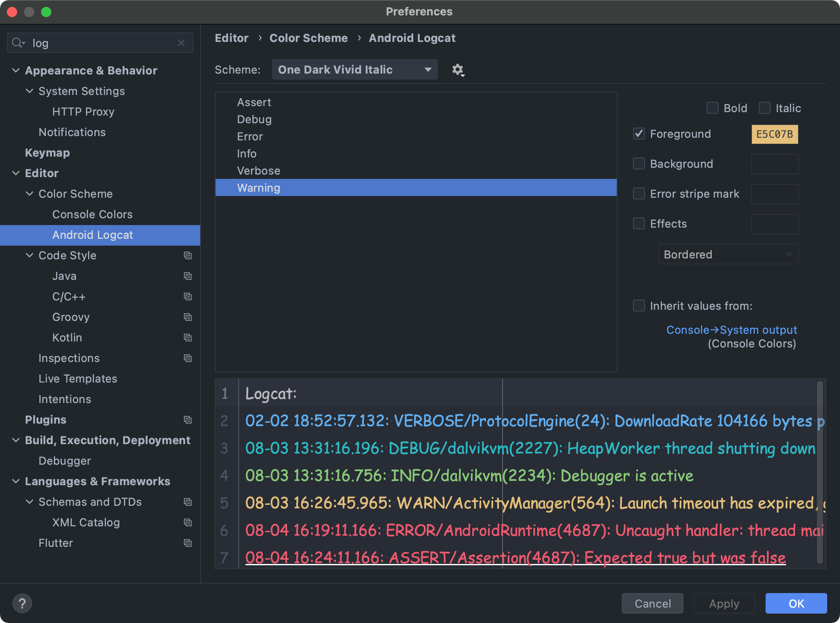Click the copy icon next to Inspections

pos(187,358)
